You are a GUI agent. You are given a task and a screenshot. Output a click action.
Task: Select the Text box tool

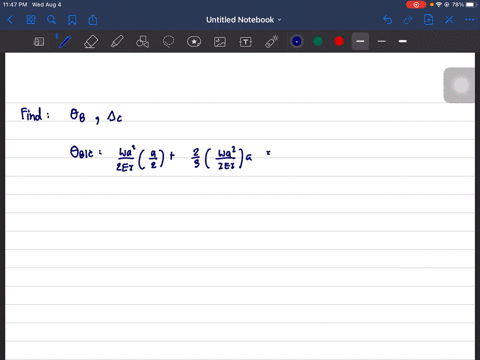246,42
